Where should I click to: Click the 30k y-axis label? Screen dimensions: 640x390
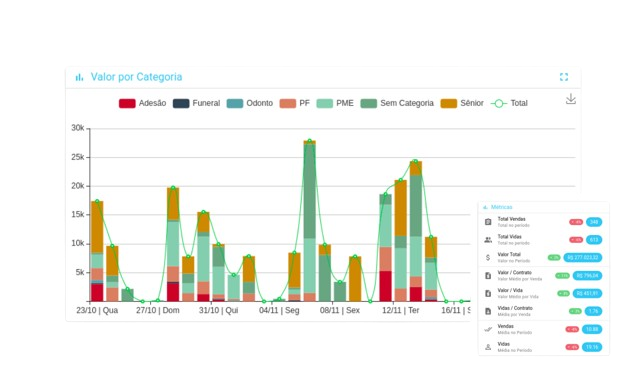pyautogui.click(x=78, y=128)
